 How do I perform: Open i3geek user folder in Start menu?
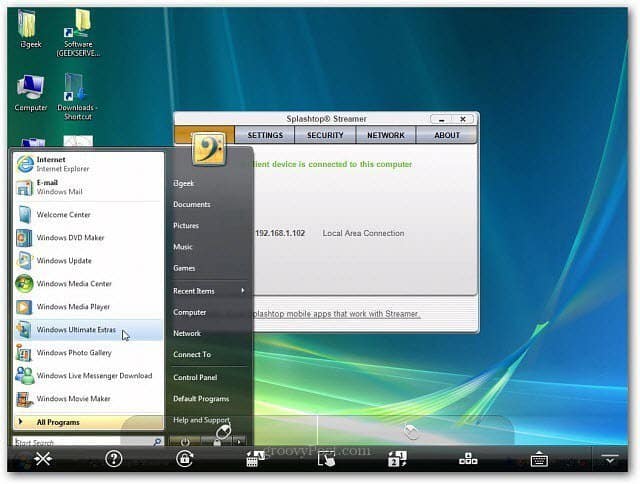tap(183, 183)
